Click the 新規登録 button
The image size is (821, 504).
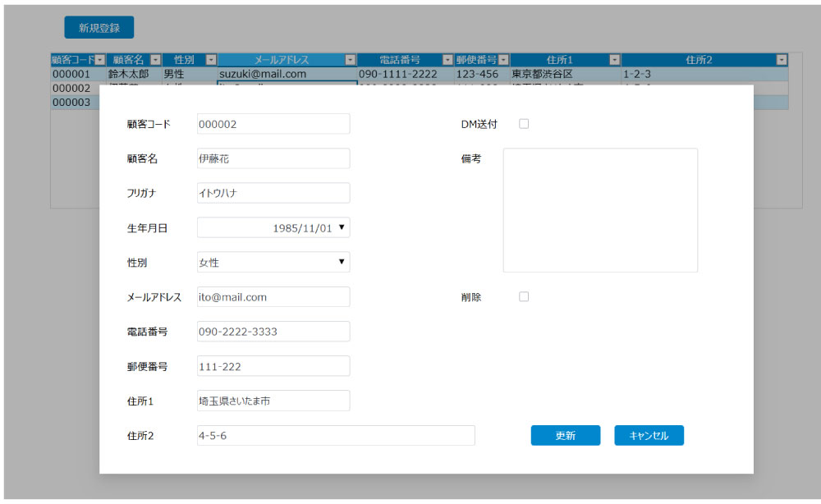[x=99, y=27]
